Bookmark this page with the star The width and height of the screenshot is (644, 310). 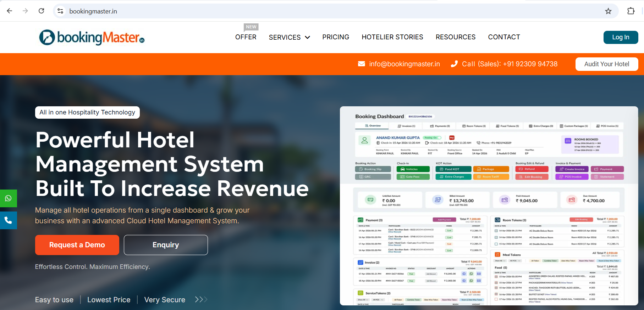[x=608, y=11]
